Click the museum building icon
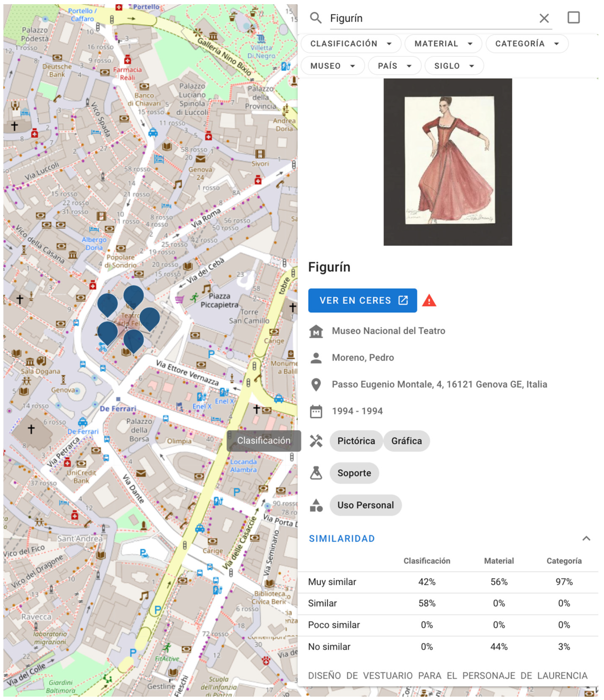Image resolution: width=604 pixels, height=700 pixels. (316, 331)
